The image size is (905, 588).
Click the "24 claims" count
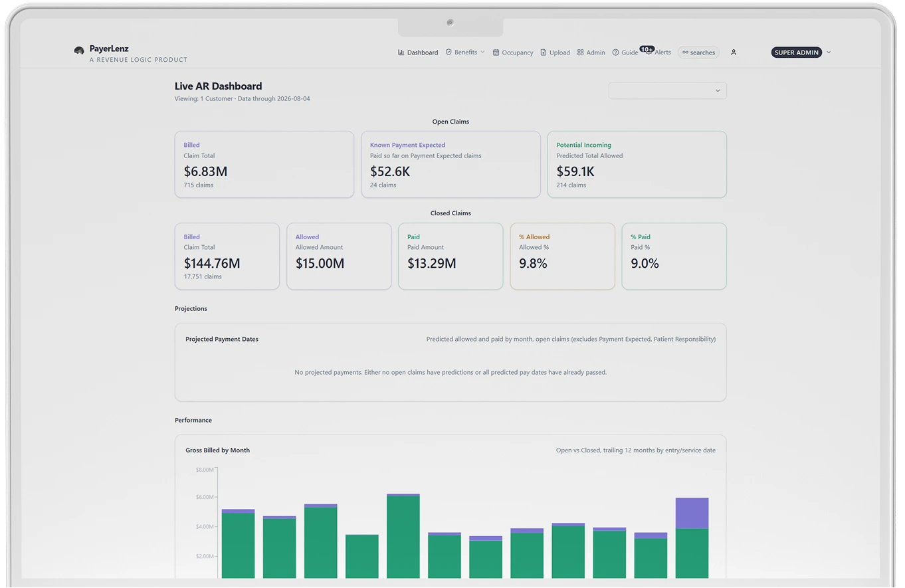[x=383, y=185]
